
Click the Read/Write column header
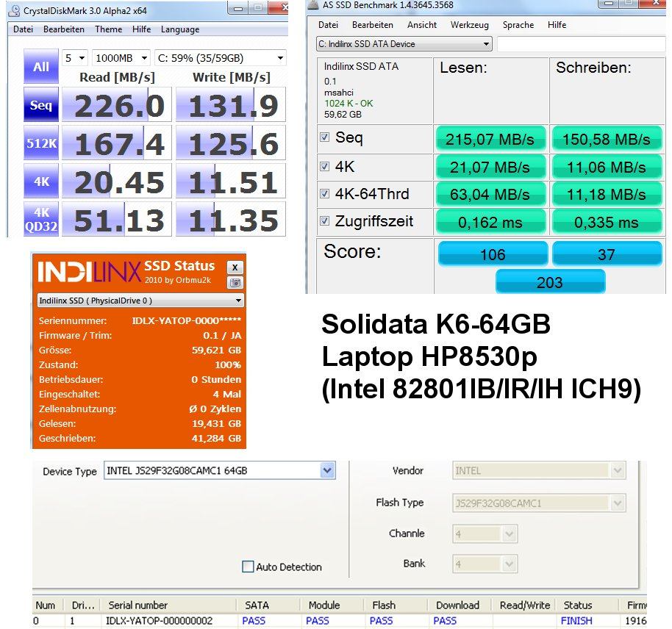coord(524,605)
